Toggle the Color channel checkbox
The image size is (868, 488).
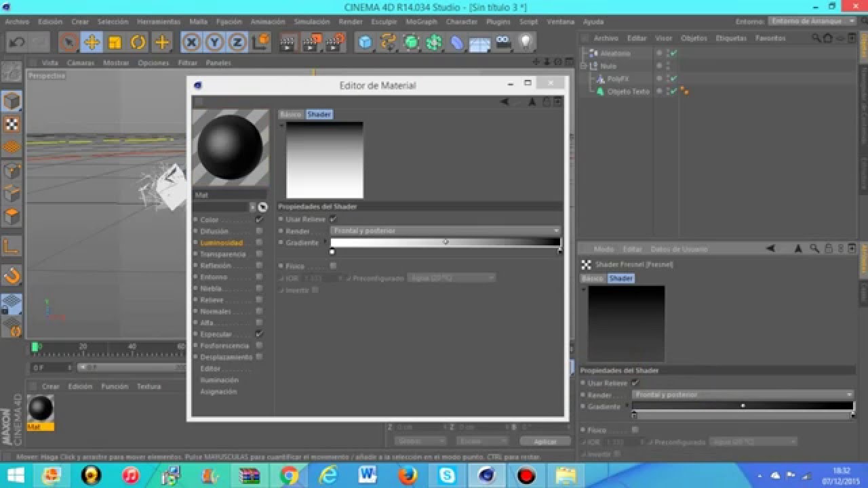click(x=259, y=220)
